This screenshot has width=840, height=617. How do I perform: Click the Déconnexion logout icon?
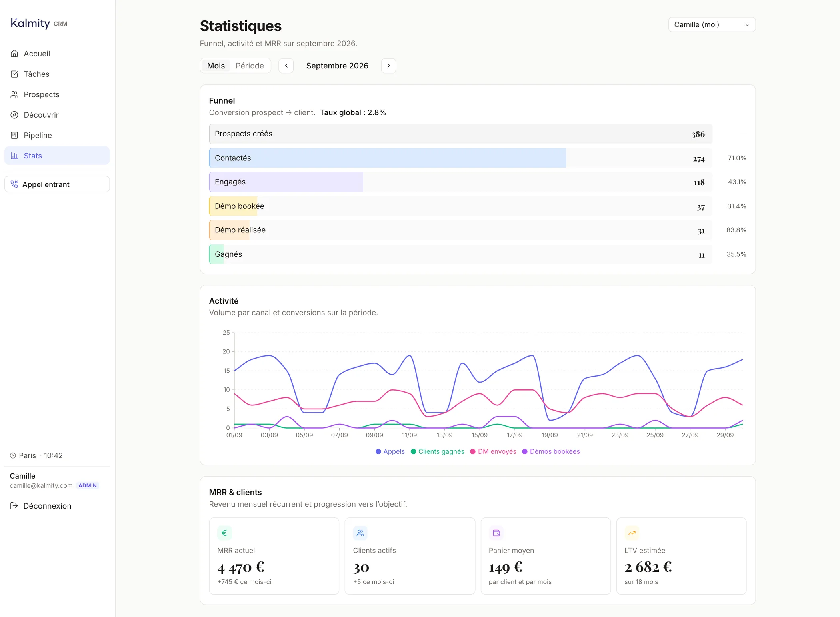pyautogui.click(x=14, y=506)
